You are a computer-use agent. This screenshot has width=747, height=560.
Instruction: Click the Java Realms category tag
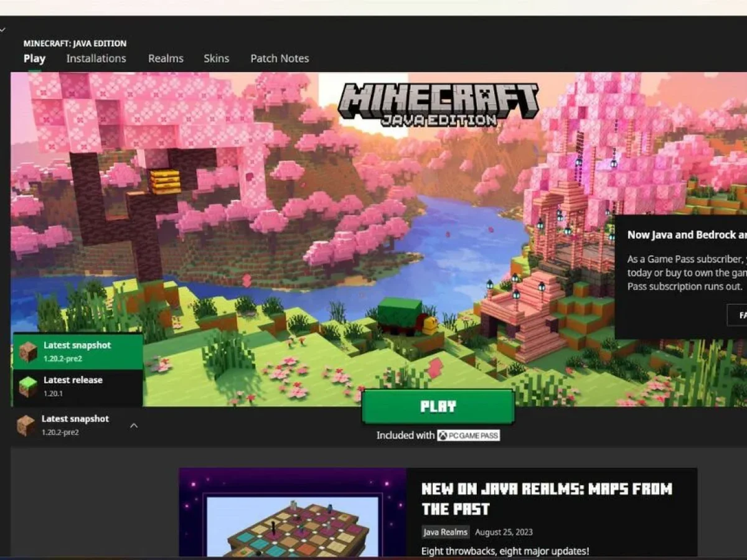click(445, 532)
